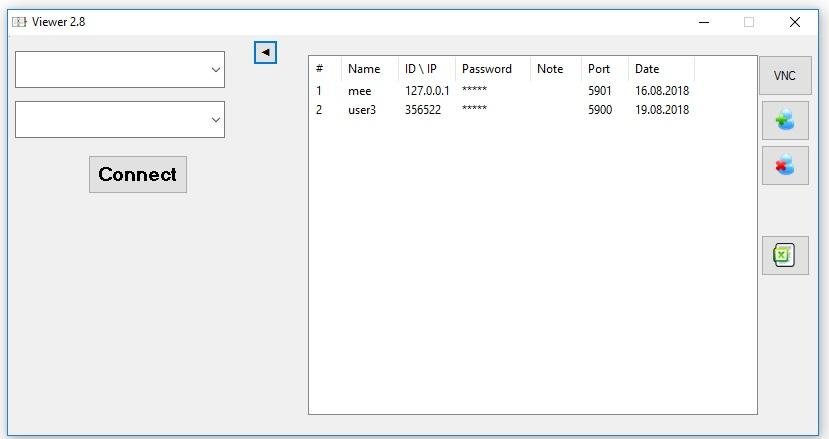Click the masked password in user3 row
The height and width of the screenshot is (439, 829).
click(474, 108)
